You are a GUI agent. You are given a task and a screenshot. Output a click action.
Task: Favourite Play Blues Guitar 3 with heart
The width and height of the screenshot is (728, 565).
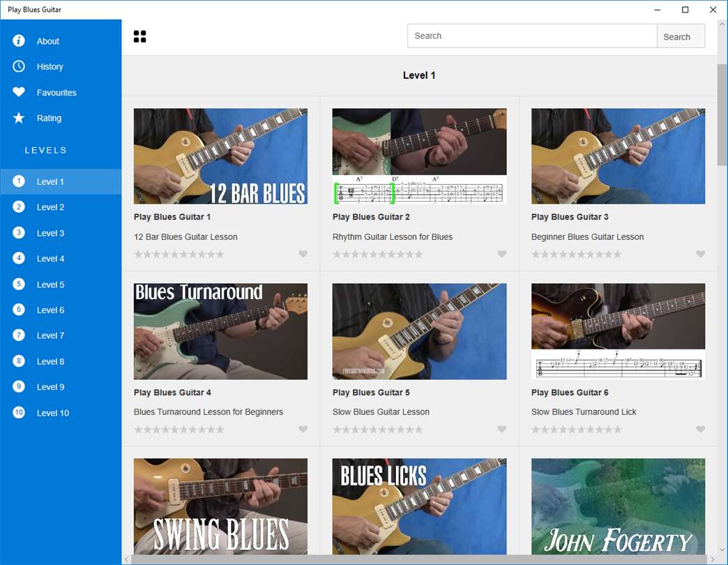(x=701, y=254)
